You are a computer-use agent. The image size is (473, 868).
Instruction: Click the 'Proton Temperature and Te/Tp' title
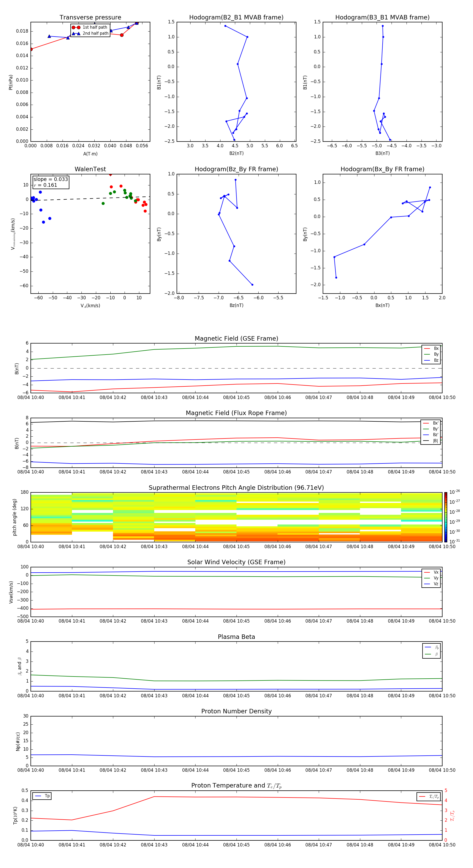[236, 785]
